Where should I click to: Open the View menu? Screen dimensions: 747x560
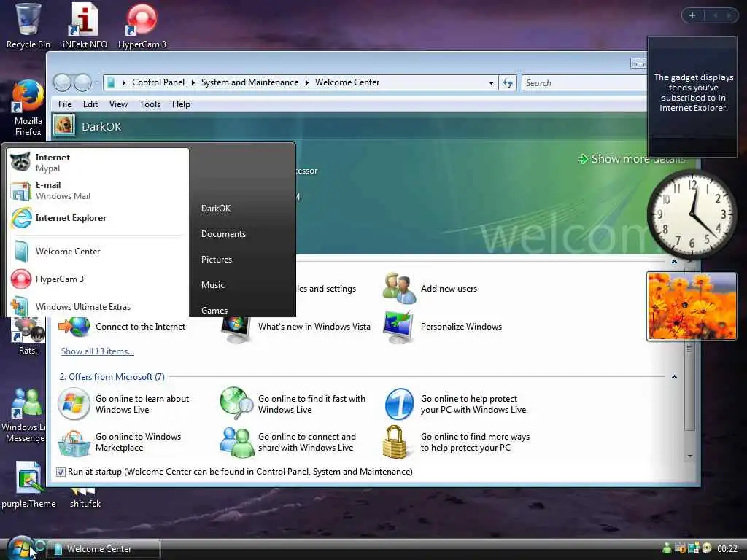pyautogui.click(x=118, y=104)
